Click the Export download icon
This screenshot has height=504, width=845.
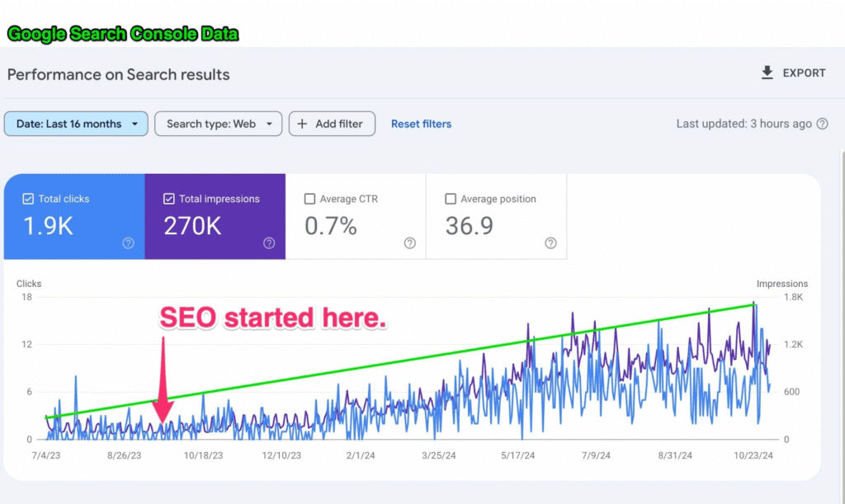click(x=767, y=73)
